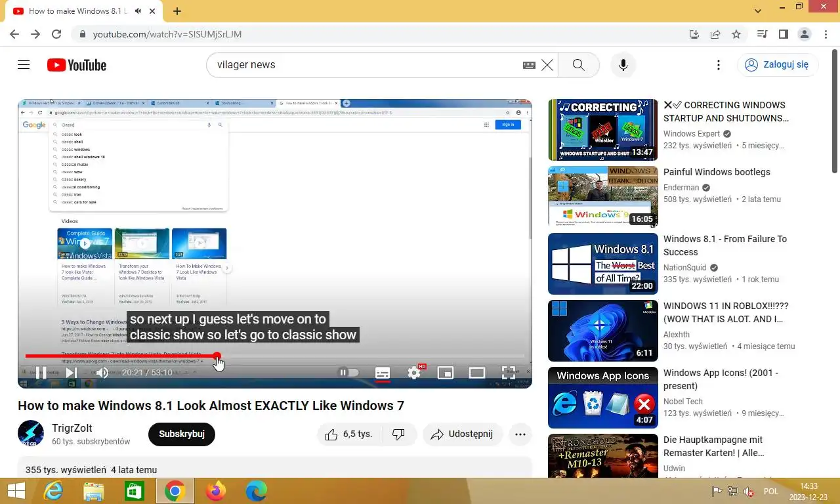This screenshot has height=504, width=840.
Task: Select the How to make Windows 8.1 tab
Action: (84, 11)
